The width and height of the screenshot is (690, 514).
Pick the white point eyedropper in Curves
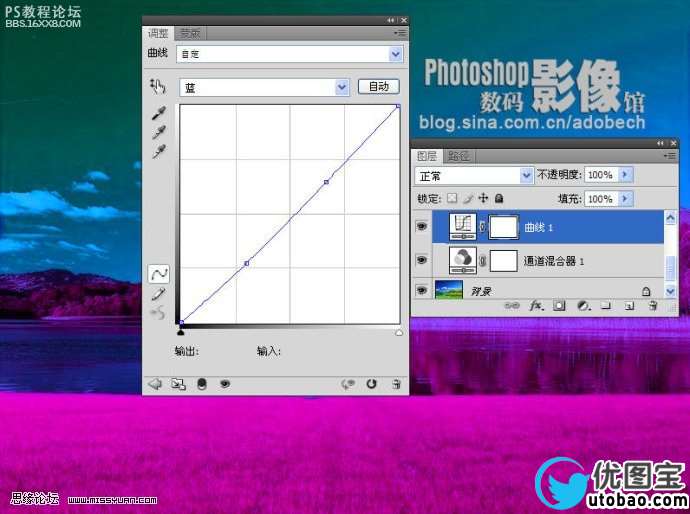159,151
